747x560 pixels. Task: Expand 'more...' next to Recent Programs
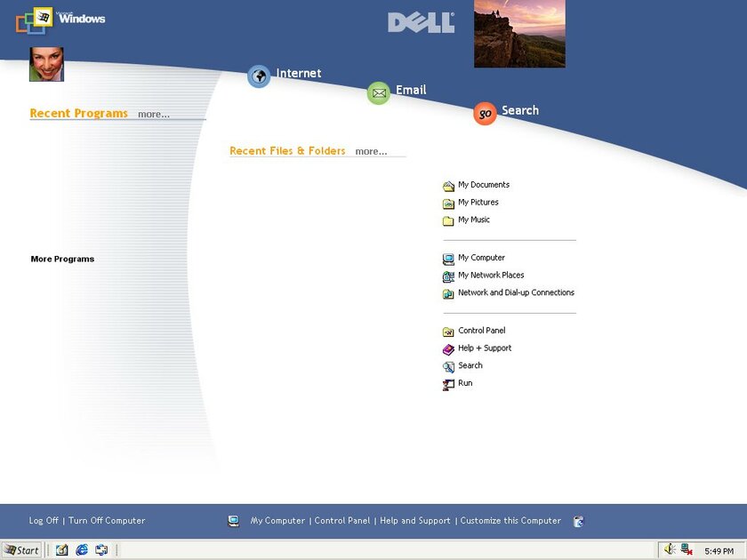(x=153, y=114)
